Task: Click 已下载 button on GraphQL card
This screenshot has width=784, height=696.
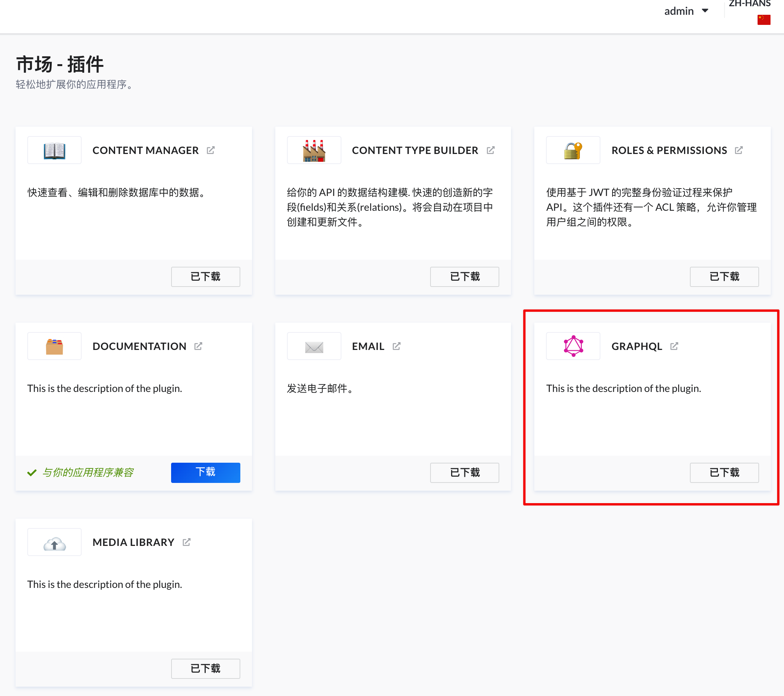Action: [x=724, y=472]
